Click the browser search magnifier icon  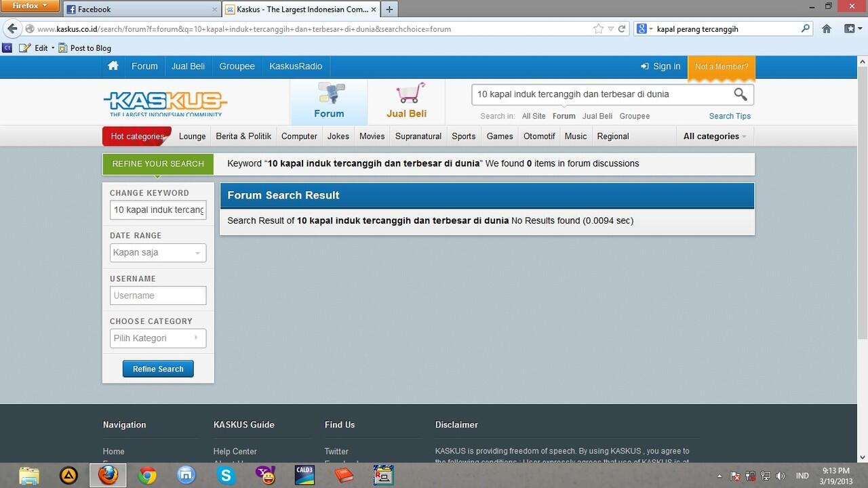806,29
